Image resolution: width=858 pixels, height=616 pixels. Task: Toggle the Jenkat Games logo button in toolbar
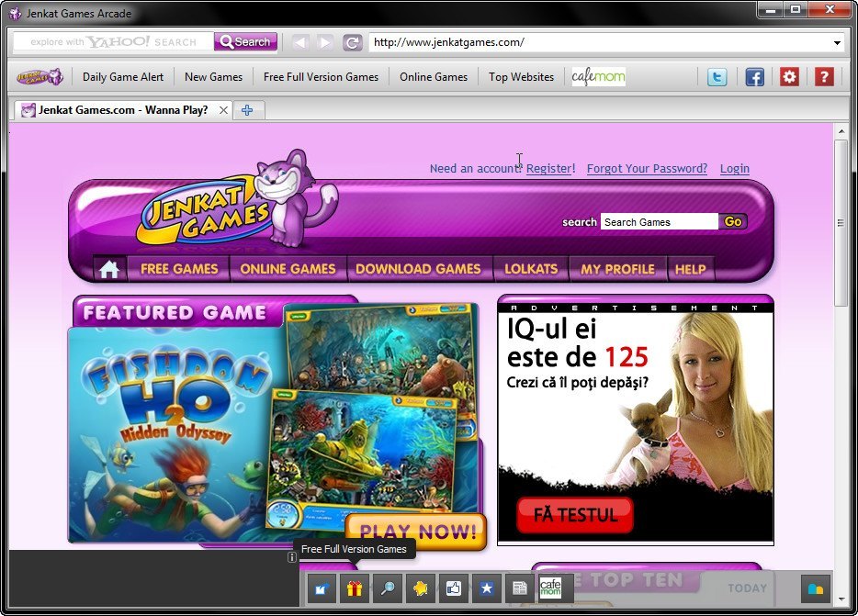click(x=38, y=77)
